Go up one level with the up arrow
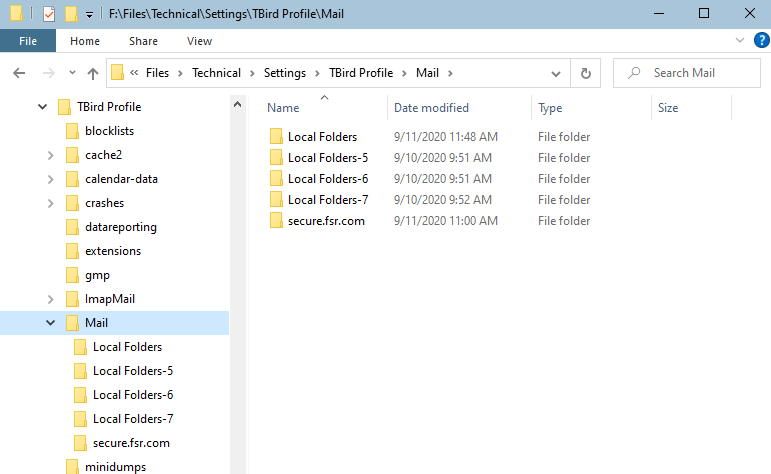 (x=92, y=73)
